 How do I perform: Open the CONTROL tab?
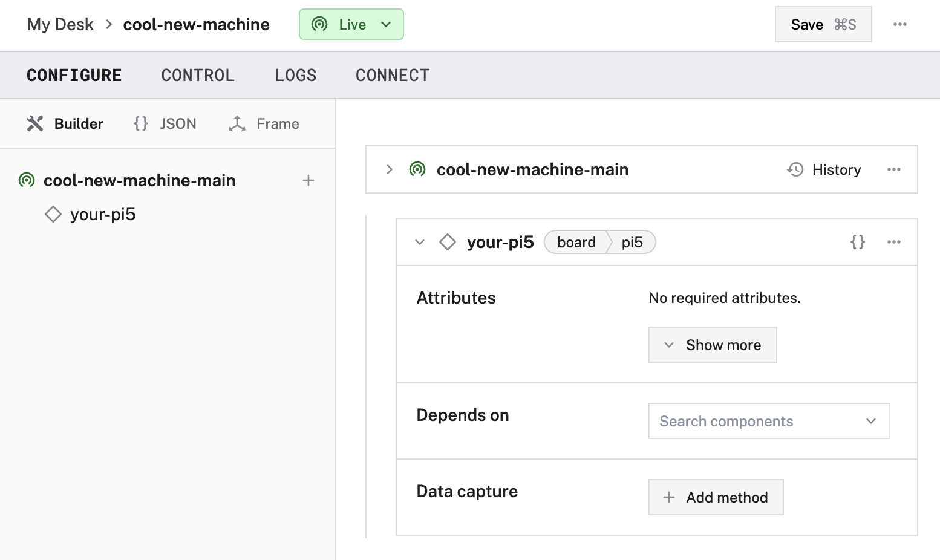click(198, 76)
